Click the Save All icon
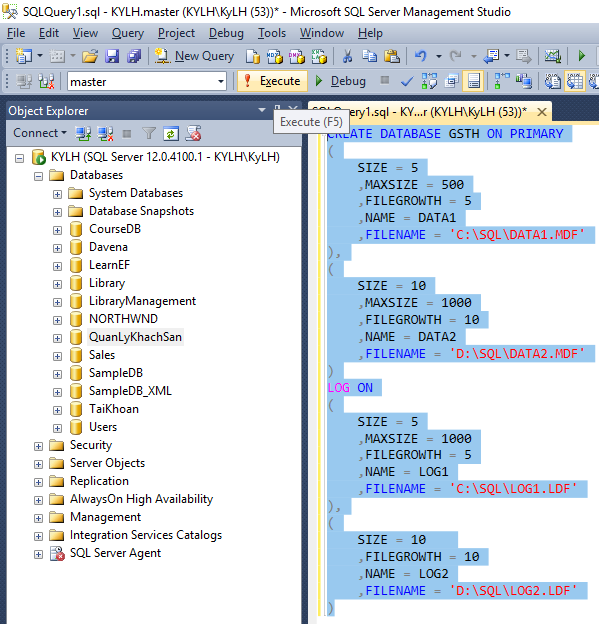 click(134, 56)
